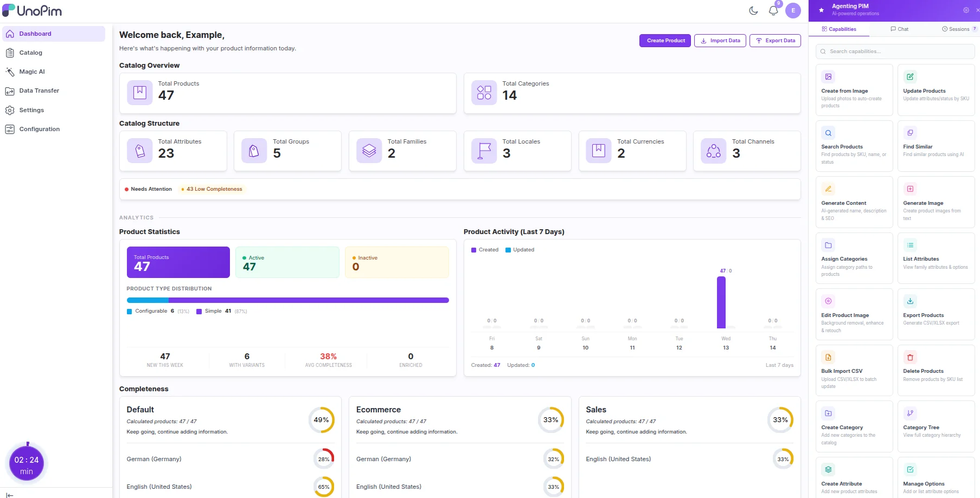Click the Wednesday activity bar
Image resolution: width=980 pixels, height=498 pixels.
(721, 302)
